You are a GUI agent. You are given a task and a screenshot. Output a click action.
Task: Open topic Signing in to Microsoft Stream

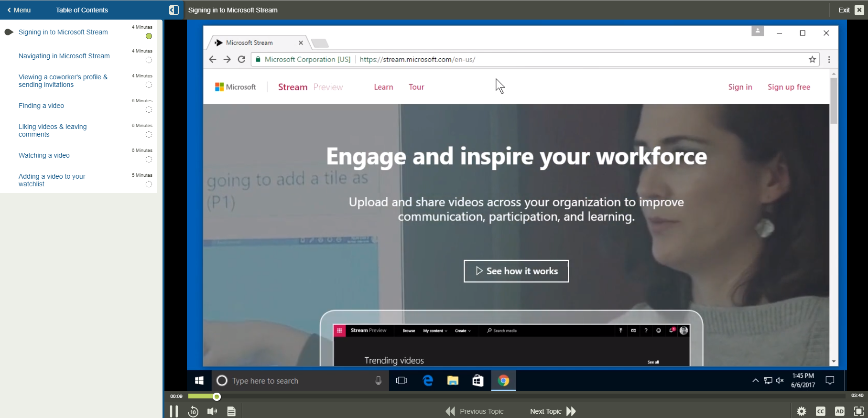coord(63,32)
